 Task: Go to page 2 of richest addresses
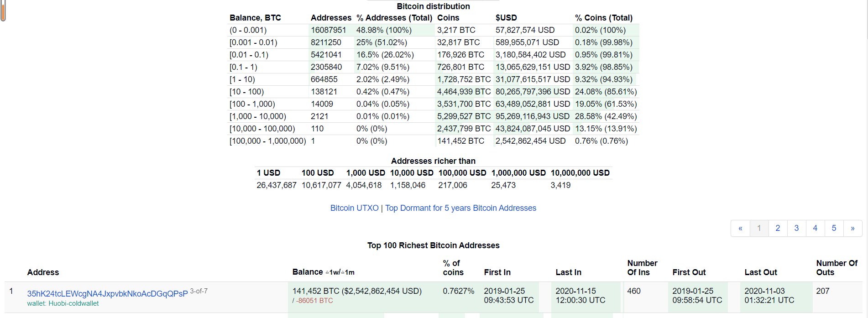(x=778, y=228)
